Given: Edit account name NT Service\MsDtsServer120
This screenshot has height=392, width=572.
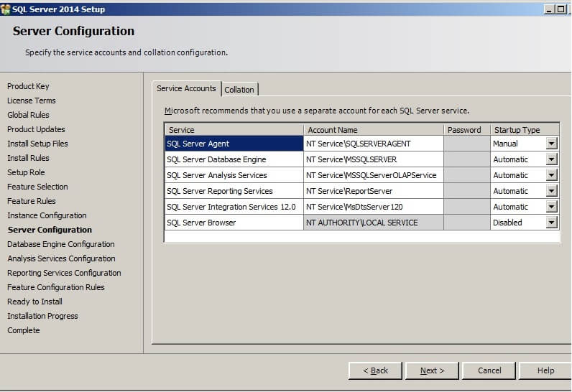Looking at the screenshot, I should 373,207.
